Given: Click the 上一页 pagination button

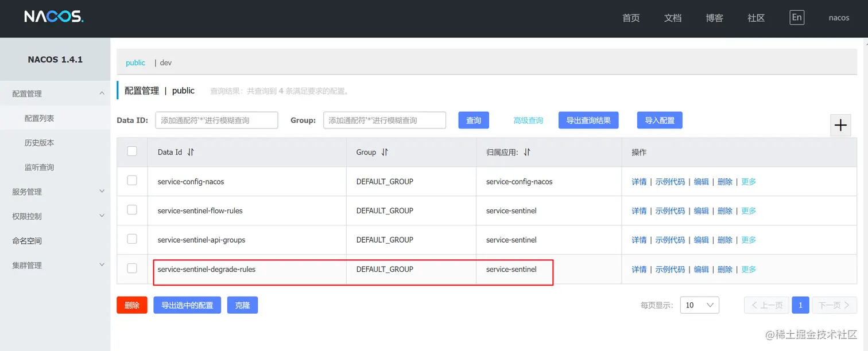Looking at the screenshot, I should (x=766, y=305).
